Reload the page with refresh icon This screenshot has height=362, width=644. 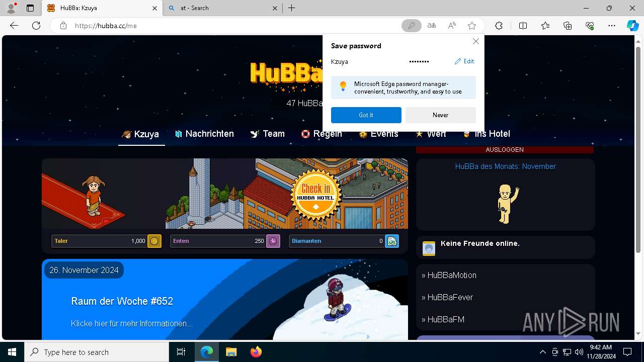tap(36, 26)
